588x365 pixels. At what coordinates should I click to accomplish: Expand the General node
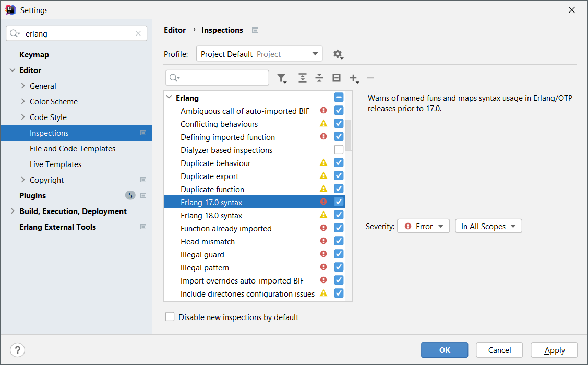tap(23, 86)
